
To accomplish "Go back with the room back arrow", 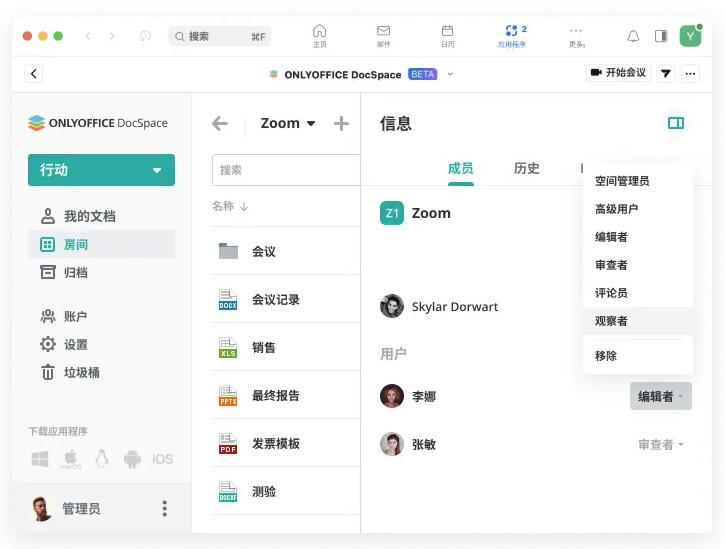I will click(220, 123).
